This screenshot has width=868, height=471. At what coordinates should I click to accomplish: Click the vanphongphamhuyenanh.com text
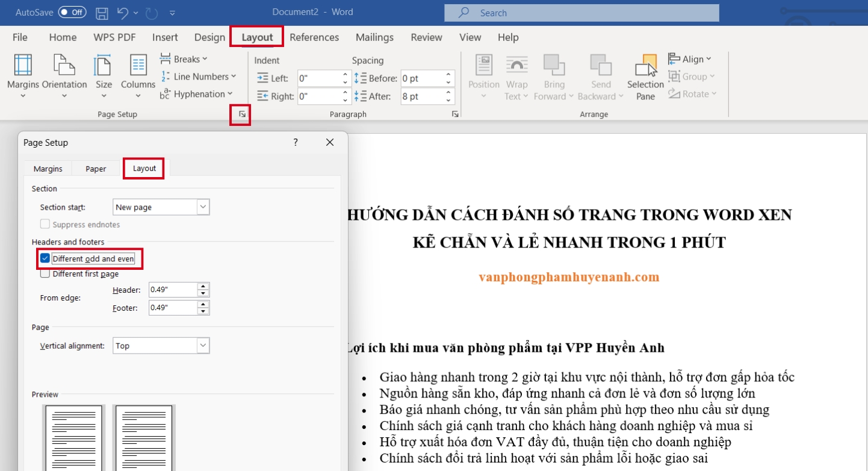click(569, 277)
